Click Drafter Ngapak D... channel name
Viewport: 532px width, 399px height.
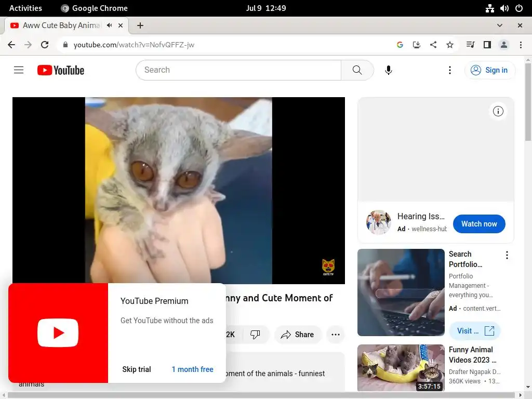coord(474,372)
